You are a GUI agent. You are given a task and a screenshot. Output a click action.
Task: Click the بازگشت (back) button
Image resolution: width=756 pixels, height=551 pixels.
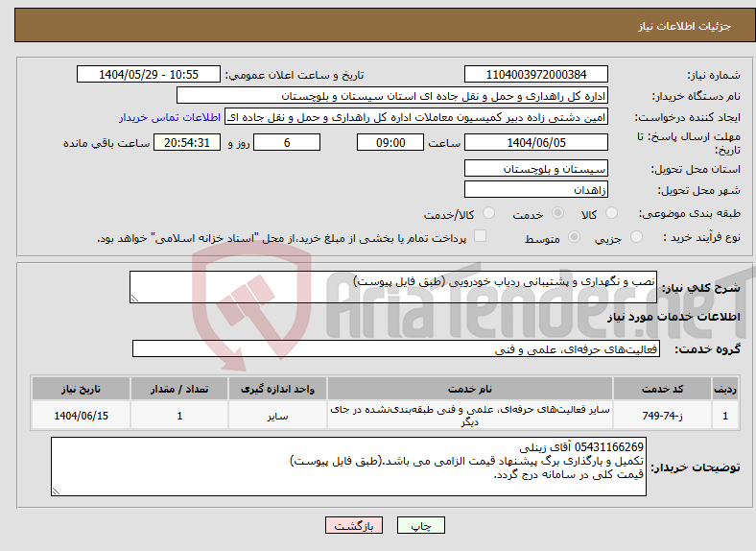pyautogui.click(x=354, y=525)
